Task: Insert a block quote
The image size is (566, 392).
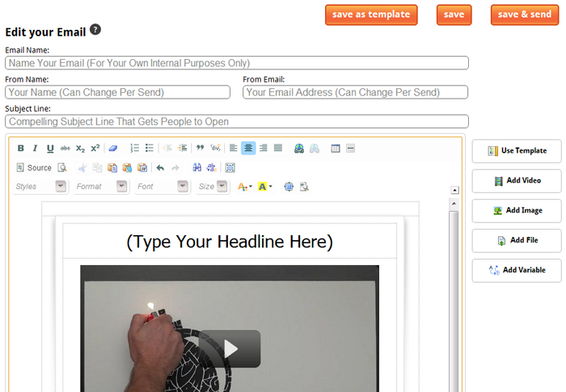Action: (x=200, y=148)
